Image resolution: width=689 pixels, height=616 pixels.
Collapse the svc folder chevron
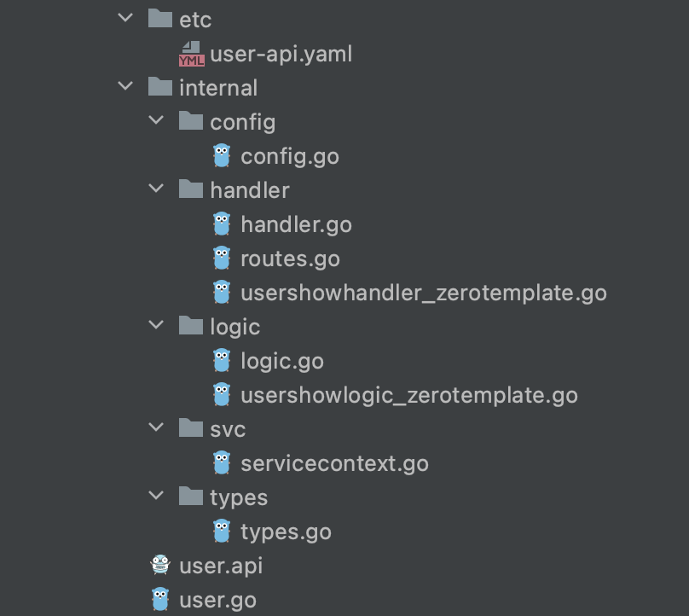[x=156, y=428]
